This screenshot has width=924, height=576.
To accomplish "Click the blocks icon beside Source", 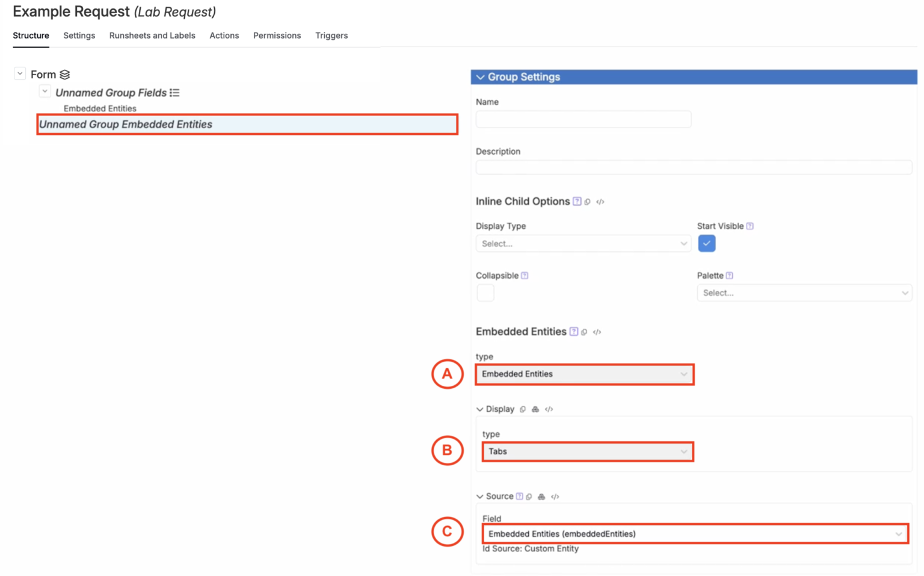I will (541, 497).
